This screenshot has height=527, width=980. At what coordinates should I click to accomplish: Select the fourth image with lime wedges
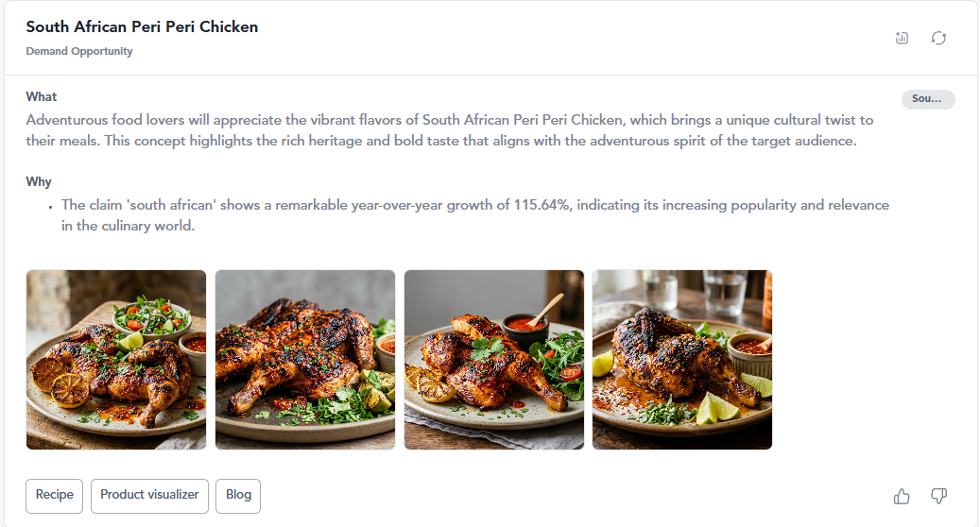pos(682,360)
